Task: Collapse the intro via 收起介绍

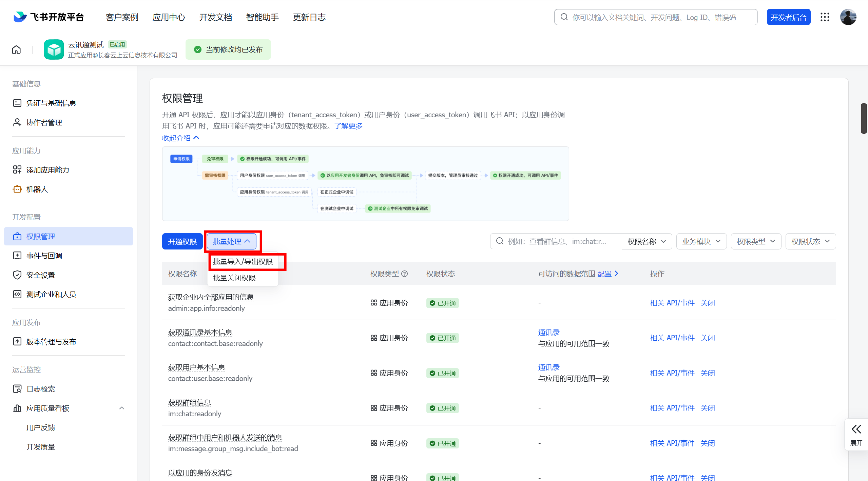Action: point(180,138)
